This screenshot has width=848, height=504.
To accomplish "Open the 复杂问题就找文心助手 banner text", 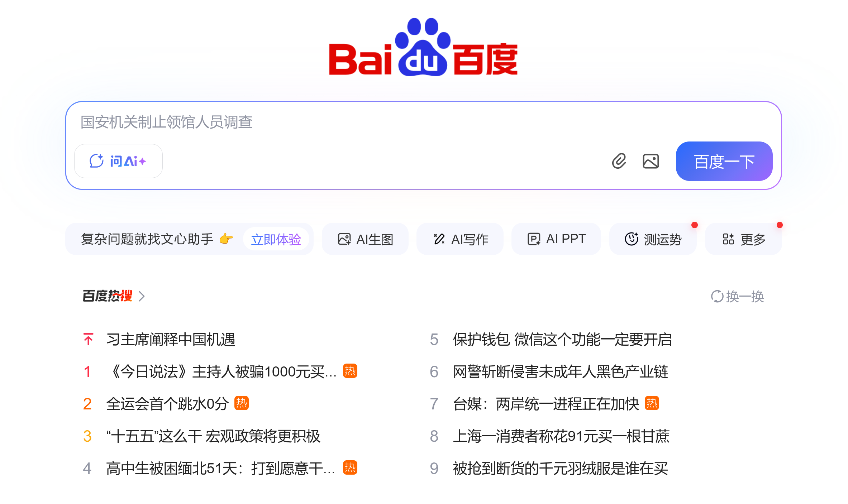I will tap(147, 239).
